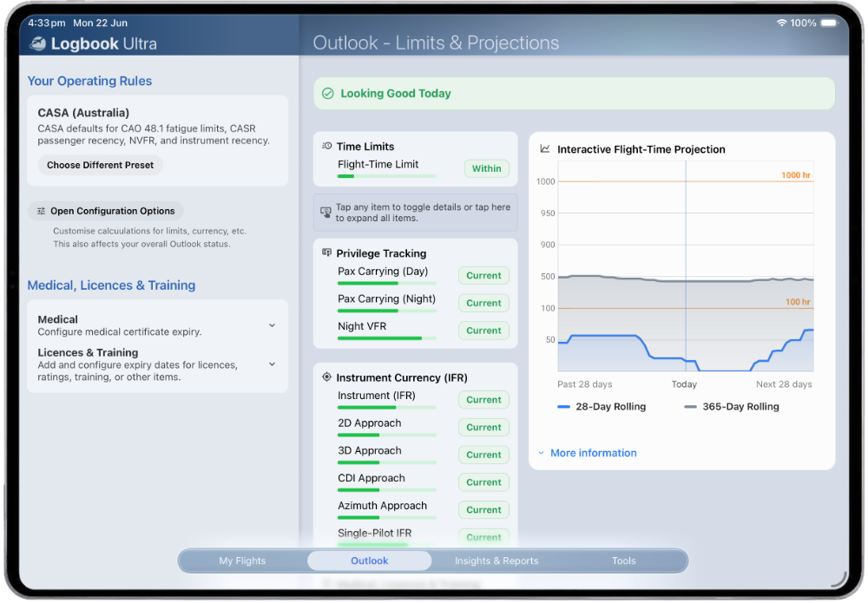Click the 4:33 pm clock in status bar

47,23
